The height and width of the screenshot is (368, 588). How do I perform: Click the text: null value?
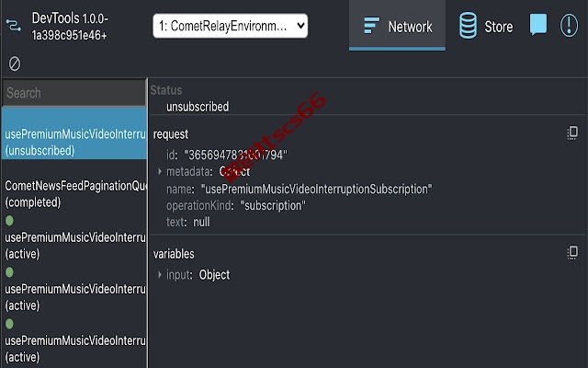(x=201, y=222)
